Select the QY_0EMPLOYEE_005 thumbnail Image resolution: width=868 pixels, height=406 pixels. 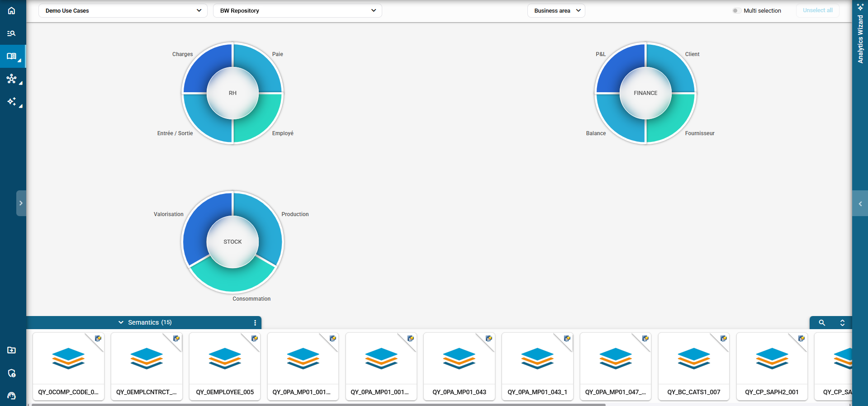(x=225, y=366)
